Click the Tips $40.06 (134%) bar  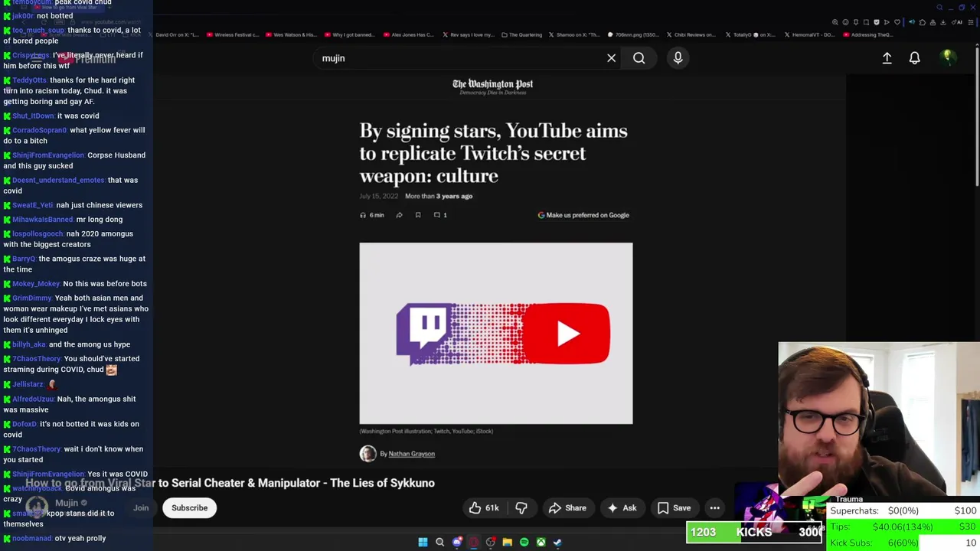(903, 527)
